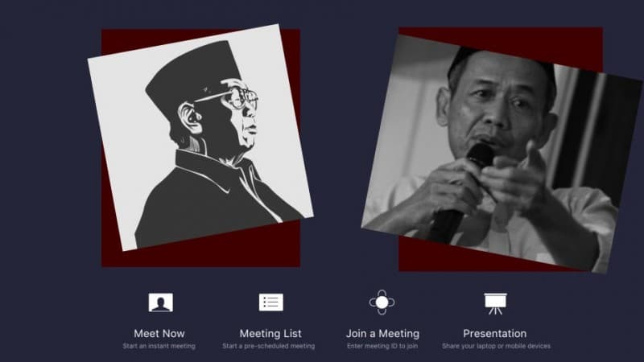Click the Presentation projector screen icon
This screenshot has height=362, width=644.
pos(495,304)
